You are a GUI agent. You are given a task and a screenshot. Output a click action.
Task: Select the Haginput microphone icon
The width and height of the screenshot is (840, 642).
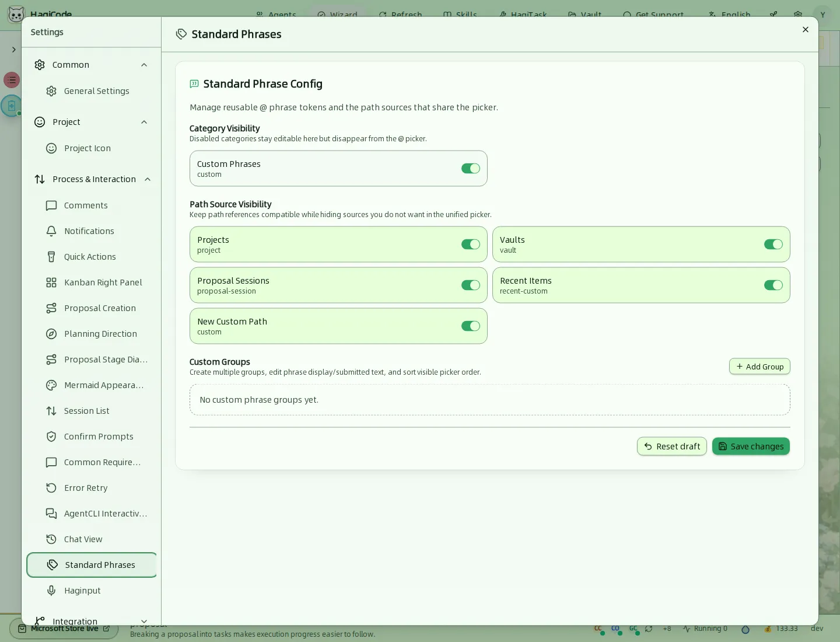pyautogui.click(x=51, y=591)
